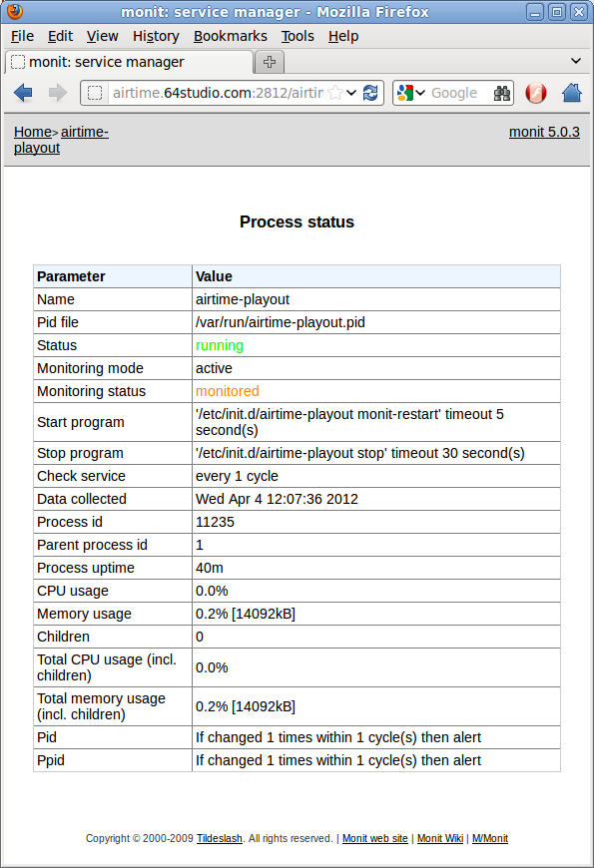Expand the URL history dropdown arrow
594x868 pixels.
[351, 93]
